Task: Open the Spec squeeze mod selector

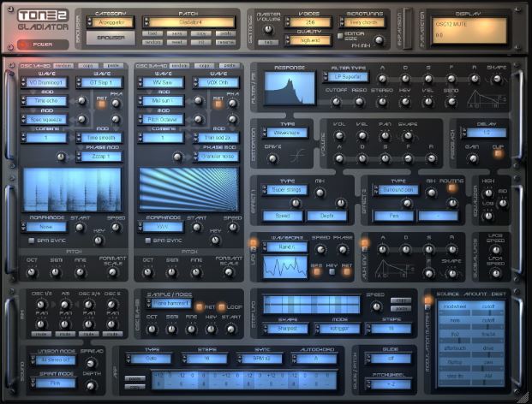Action: (x=45, y=119)
